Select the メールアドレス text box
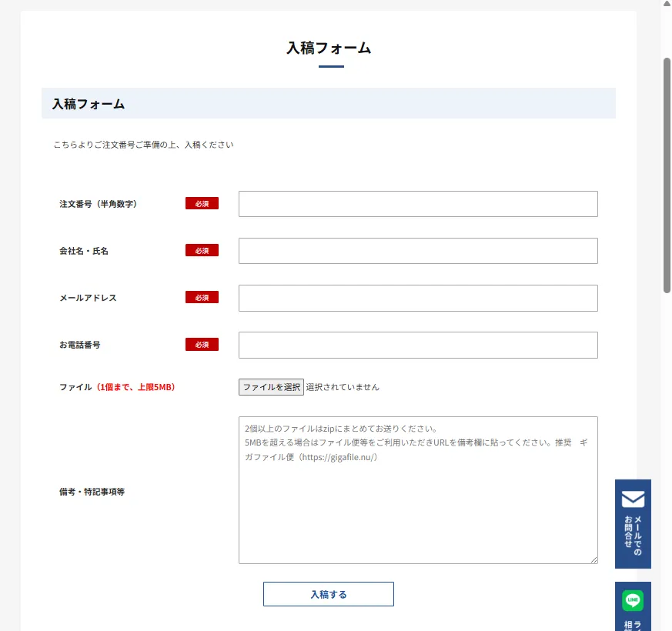The height and width of the screenshot is (631, 672). click(418, 298)
